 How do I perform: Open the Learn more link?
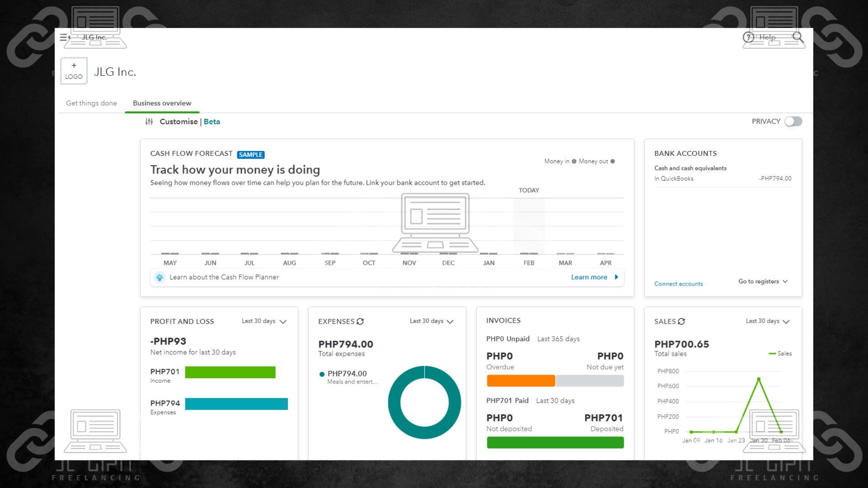[589, 277]
